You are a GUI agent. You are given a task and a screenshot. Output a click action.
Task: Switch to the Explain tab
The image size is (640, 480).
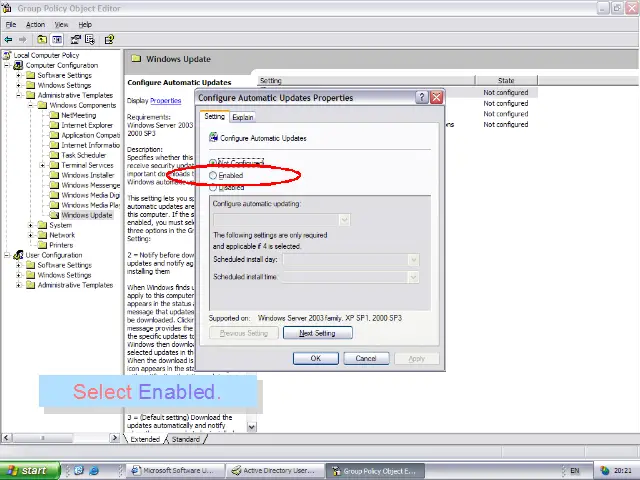pos(243,117)
